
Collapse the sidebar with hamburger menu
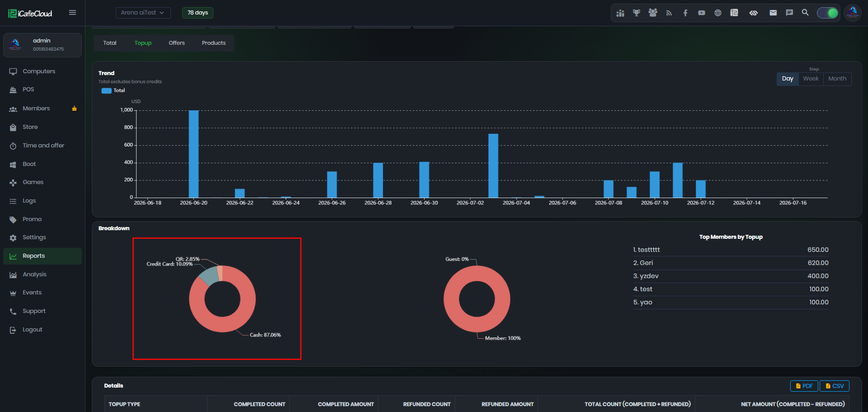(72, 13)
